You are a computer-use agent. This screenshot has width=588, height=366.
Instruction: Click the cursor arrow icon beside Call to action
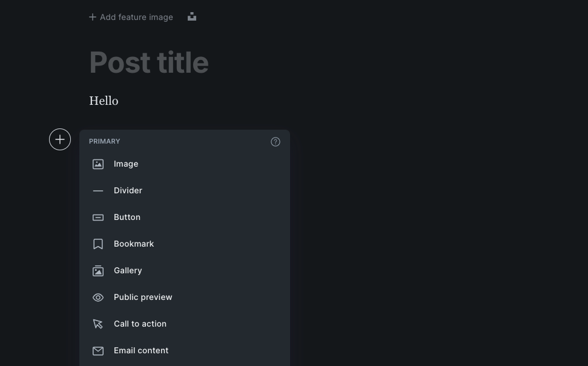(x=98, y=324)
